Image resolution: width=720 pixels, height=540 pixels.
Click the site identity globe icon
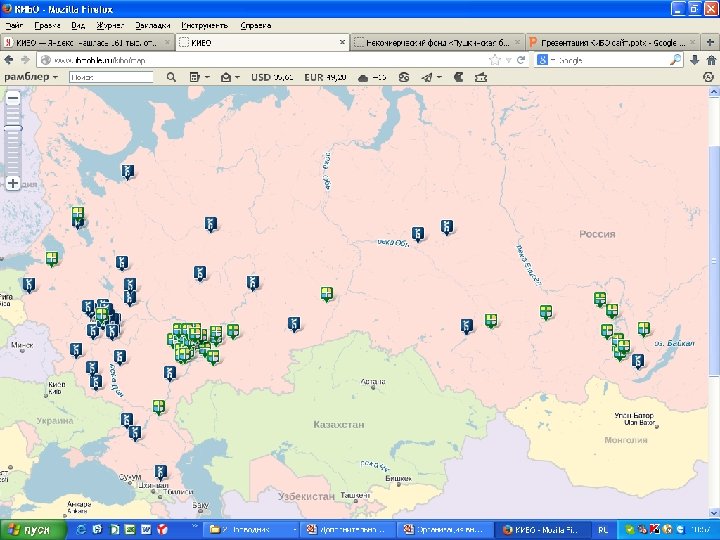[x=45, y=60]
